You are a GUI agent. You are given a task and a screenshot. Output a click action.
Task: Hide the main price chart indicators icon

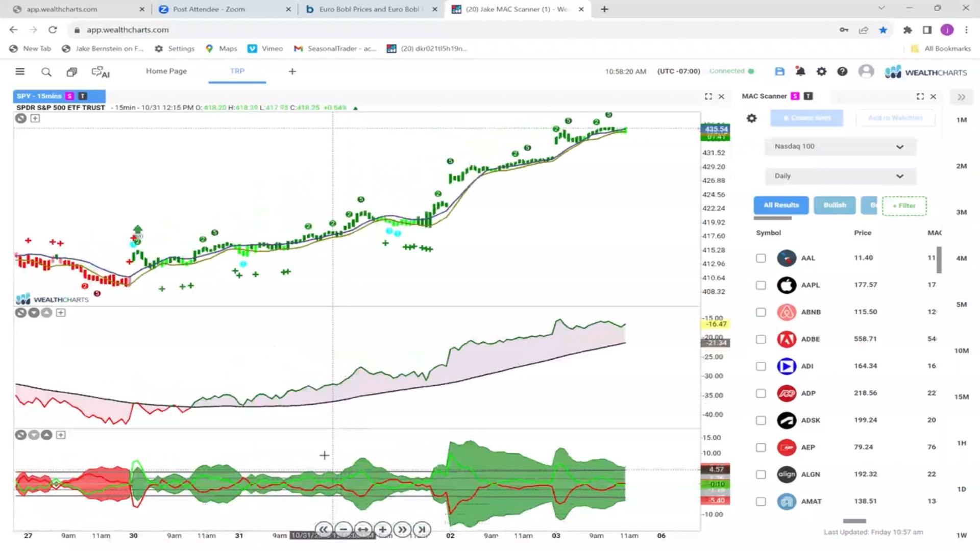tap(20, 118)
